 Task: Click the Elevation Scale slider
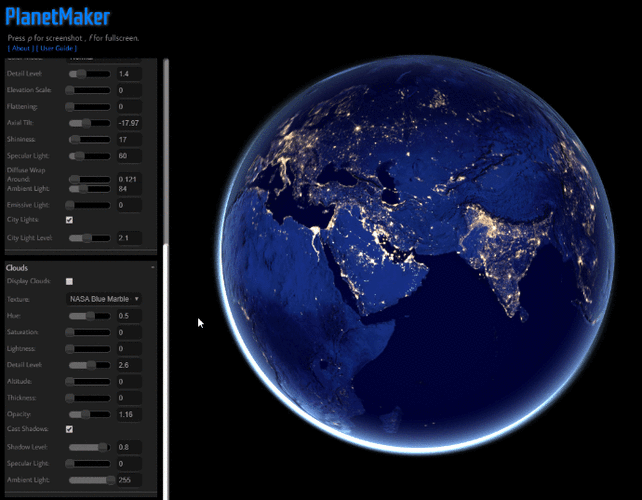88,90
